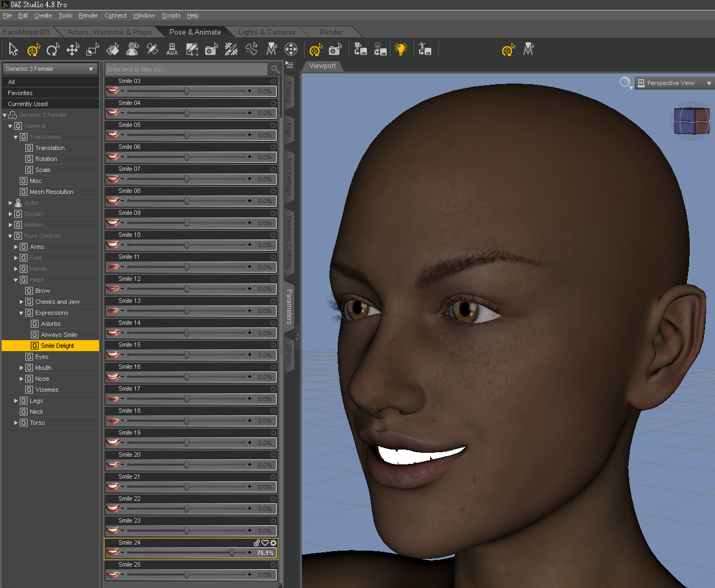
Task: Select Always Smile expression group
Action: pos(59,335)
